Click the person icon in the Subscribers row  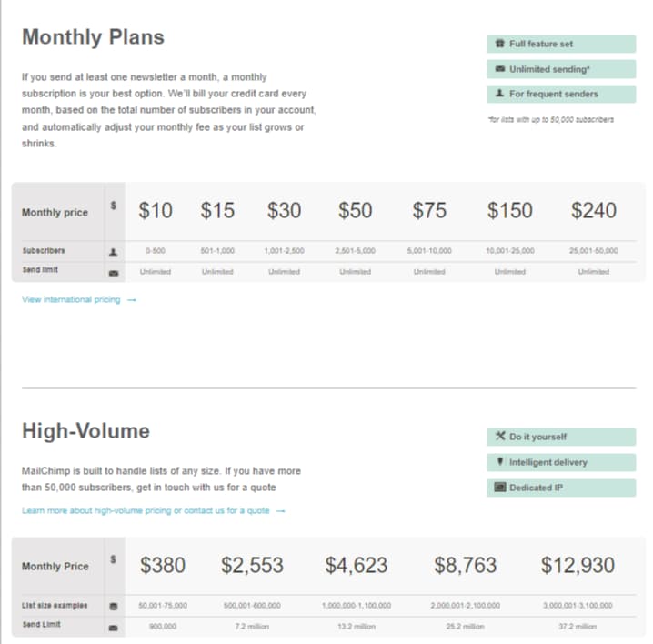pyautogui.click(x=114, y=250)
